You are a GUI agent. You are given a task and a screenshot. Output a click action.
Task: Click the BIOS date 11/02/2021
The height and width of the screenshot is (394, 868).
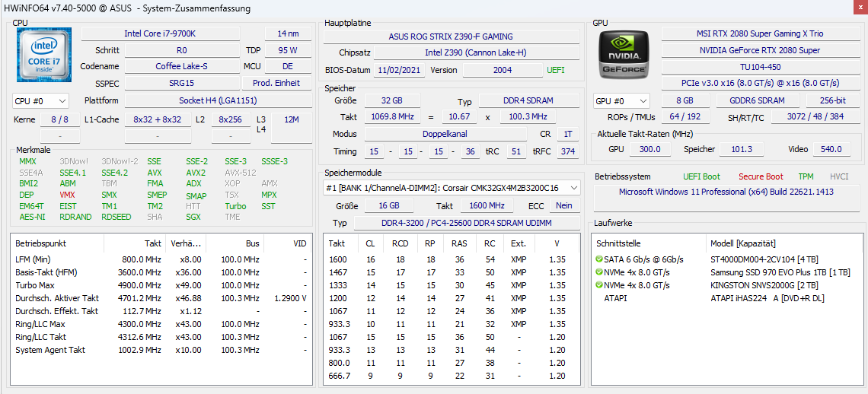pos(400,70)
